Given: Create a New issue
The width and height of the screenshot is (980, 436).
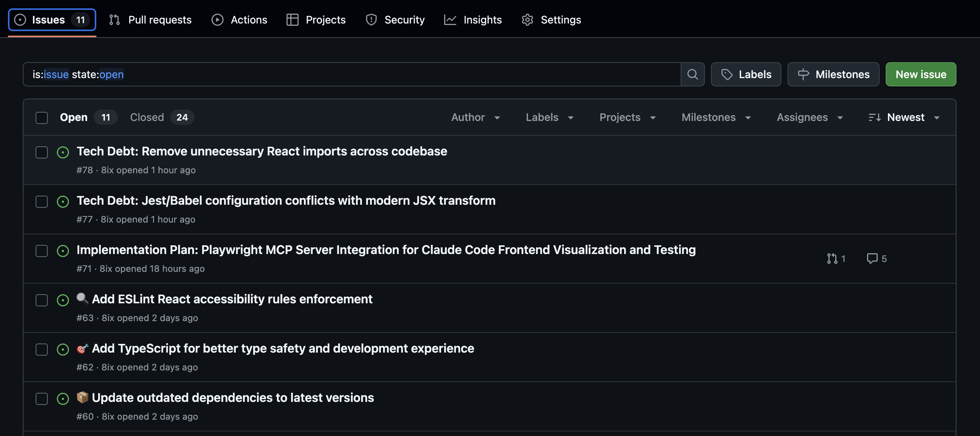Looking at the screenshot, I should (921, 74).
